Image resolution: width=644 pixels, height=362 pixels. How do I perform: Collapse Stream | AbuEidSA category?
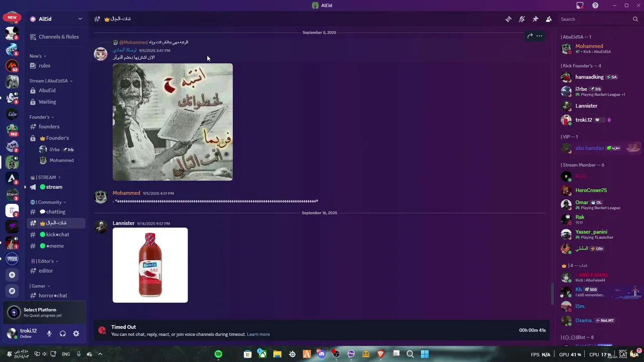click(50, 81)
